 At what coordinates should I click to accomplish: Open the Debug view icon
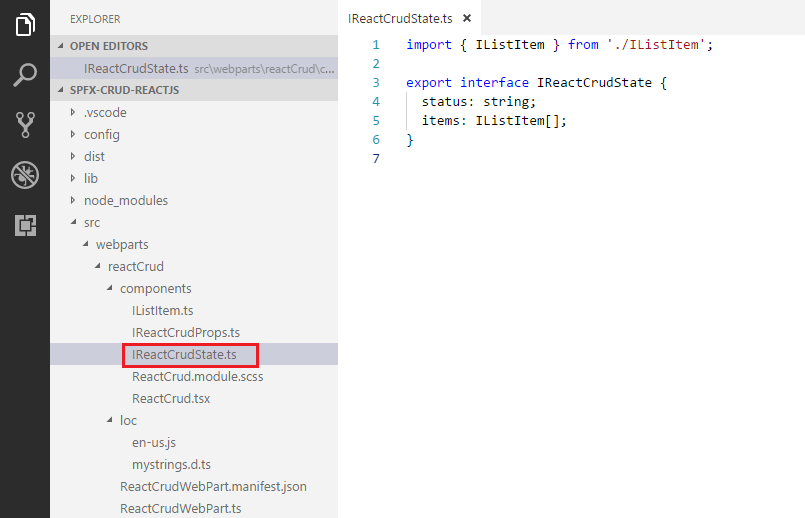coord(25,176)
